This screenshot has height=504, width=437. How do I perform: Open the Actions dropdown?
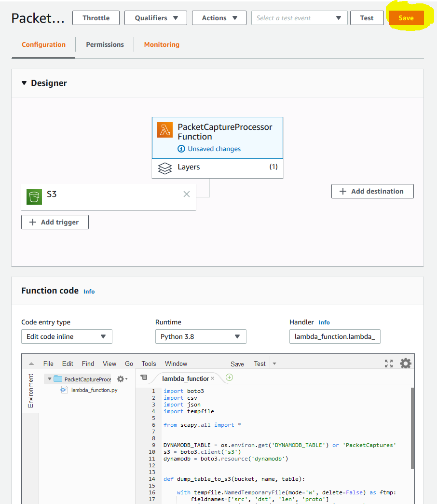pos(219,18)
